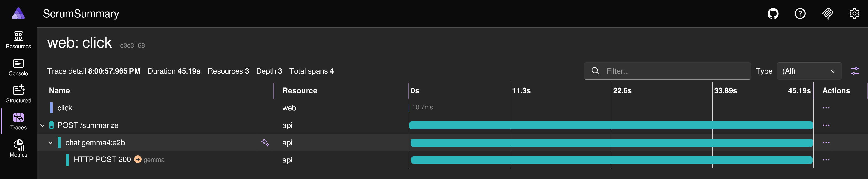This screenshot has height=179, width=868.
Task: Click the POST /summarize duration bar
Action: pos(611,125)
